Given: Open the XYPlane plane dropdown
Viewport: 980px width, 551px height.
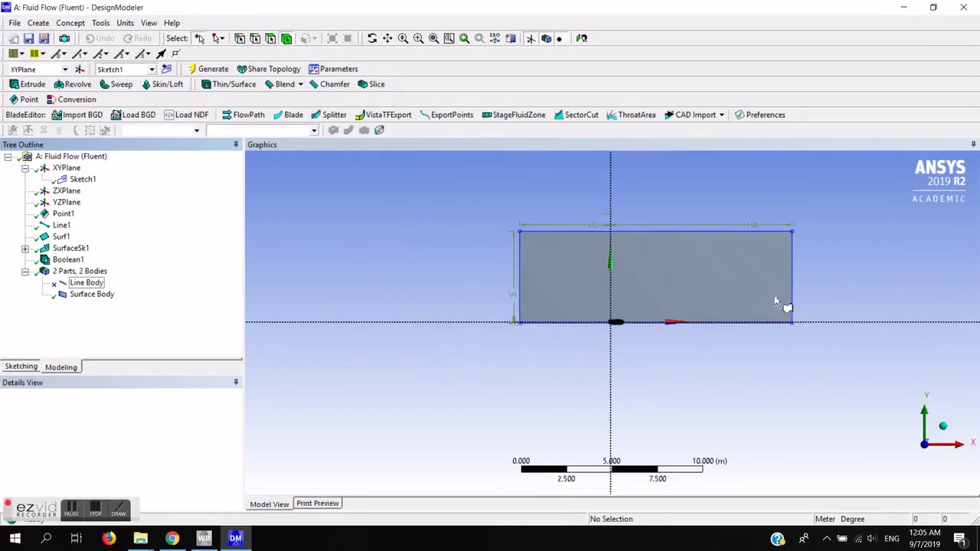Looking at the screenshot, I should (x=65, y=70).
